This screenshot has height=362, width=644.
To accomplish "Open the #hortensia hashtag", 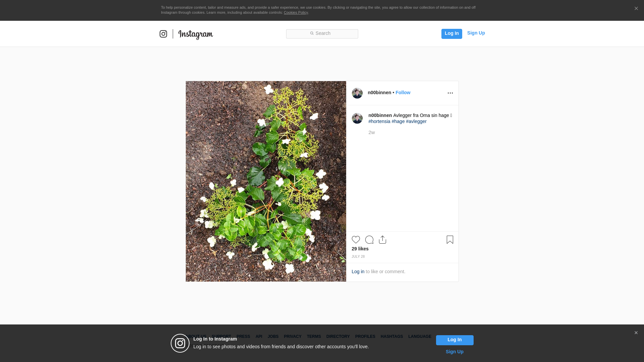I will [379, 121].
